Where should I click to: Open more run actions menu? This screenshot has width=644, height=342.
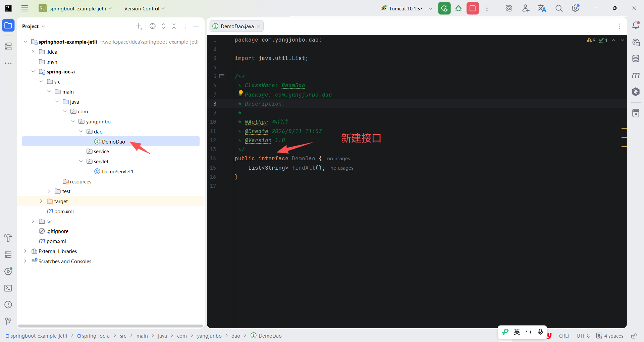(x=487, y=8)
